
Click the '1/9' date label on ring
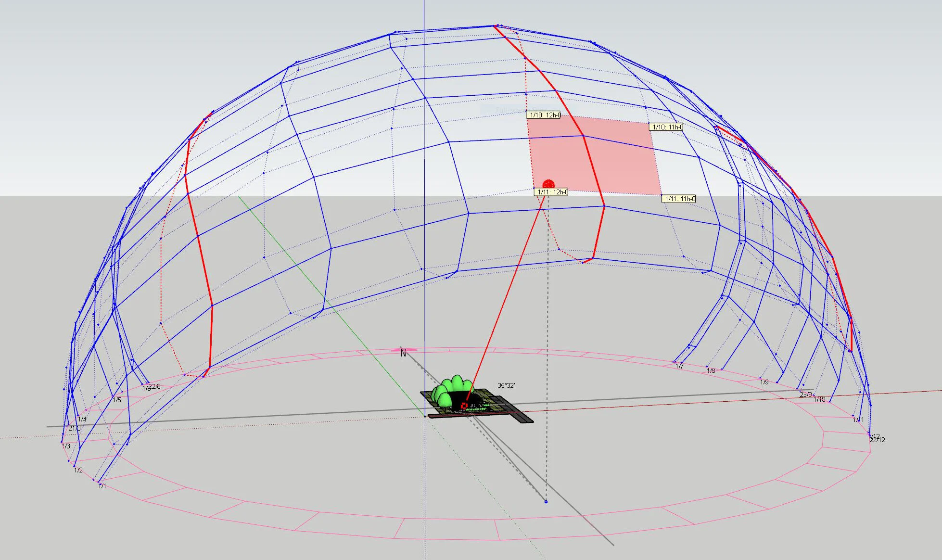point(764,382)
